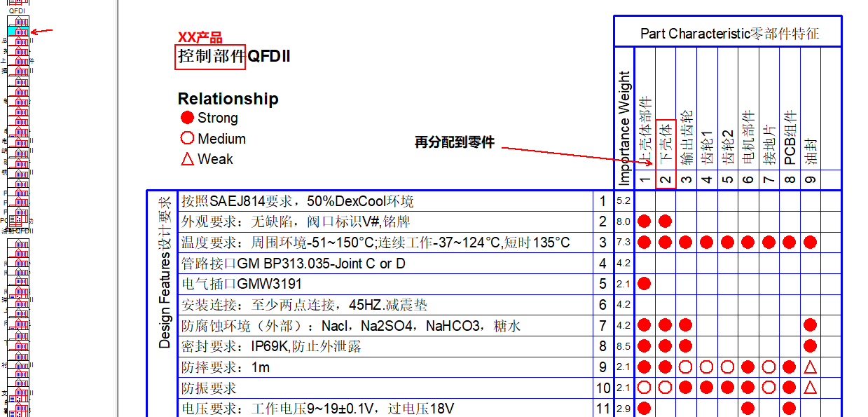Select the Relationship legend heading

[x=228, y=99]
